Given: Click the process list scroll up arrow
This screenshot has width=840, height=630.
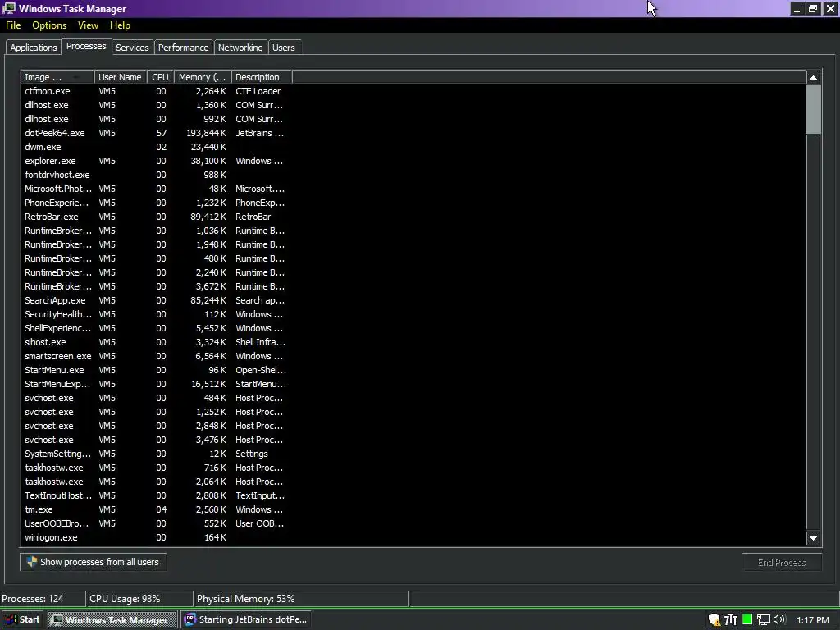Looking at the screenshot, I should pos(813,78).
